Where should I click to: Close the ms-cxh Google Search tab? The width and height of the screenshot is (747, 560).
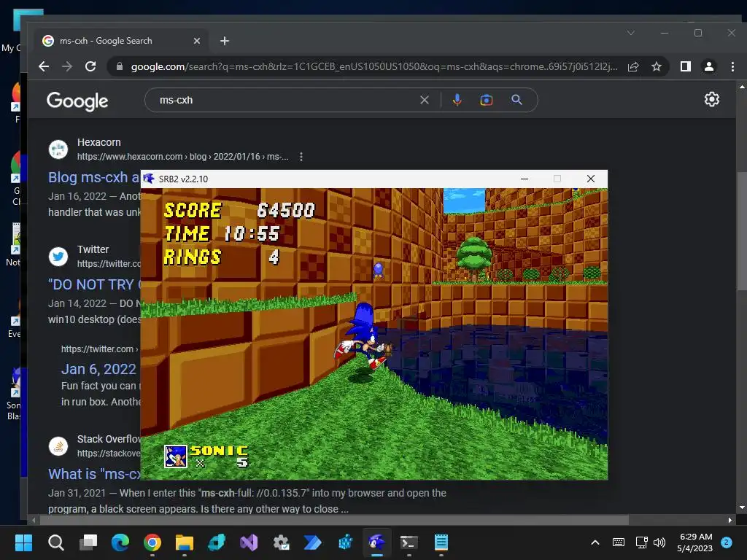(197, 41)
